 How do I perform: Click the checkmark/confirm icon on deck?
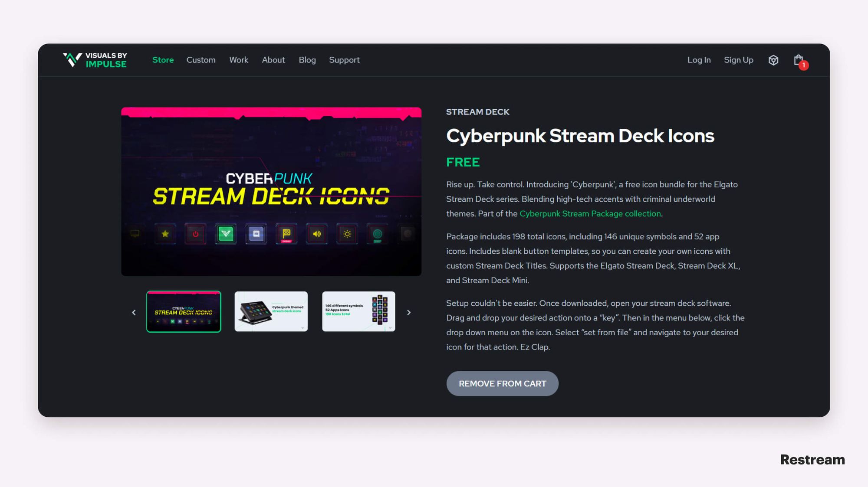[225, 233]
